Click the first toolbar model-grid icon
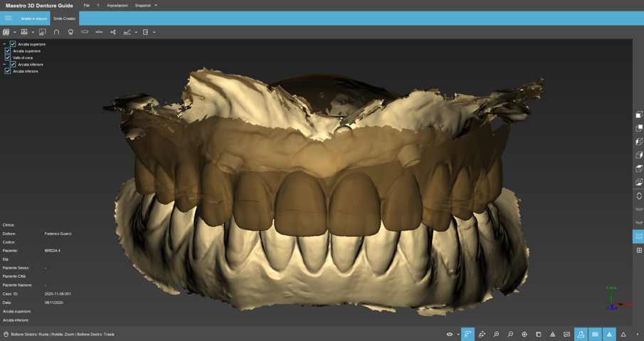The height and width of the screenshot is (341, 644). (x=6, y=32)
